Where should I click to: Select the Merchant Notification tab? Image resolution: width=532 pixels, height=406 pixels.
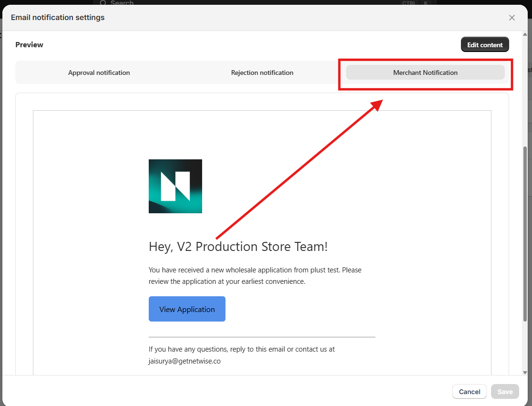(x=425, y=73)
